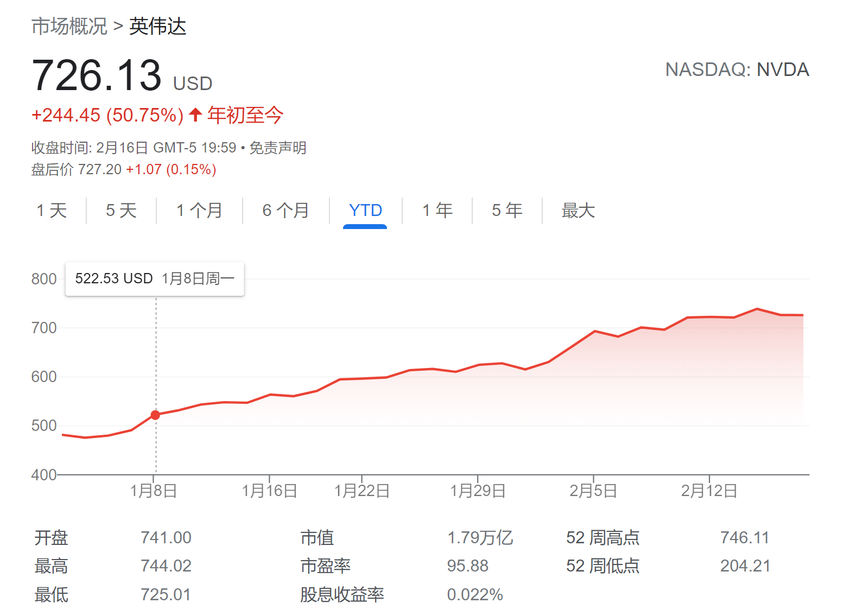Show the 1 个月 chart range
The width and height of the screenshot is (844, 616).
[x=199, y=211]
